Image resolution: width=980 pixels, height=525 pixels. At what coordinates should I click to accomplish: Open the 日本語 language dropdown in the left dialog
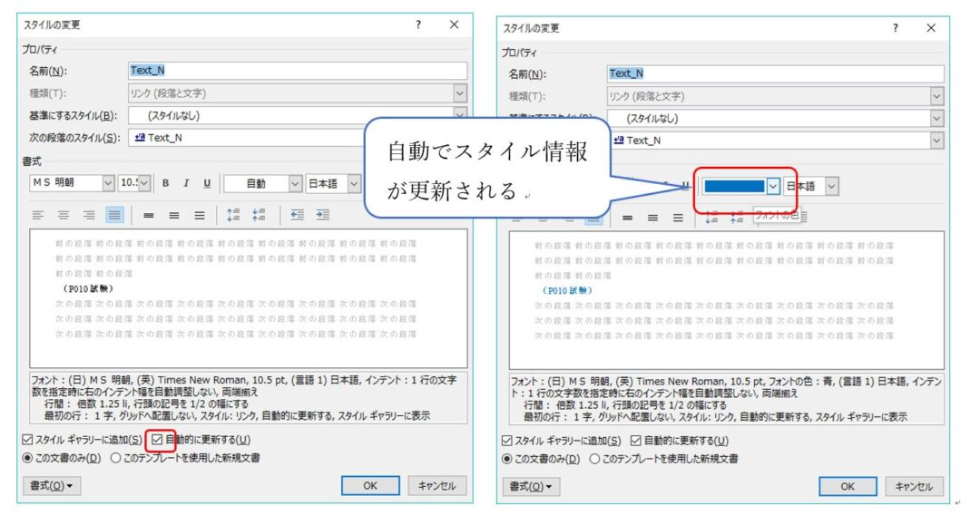tap(355, 183)
